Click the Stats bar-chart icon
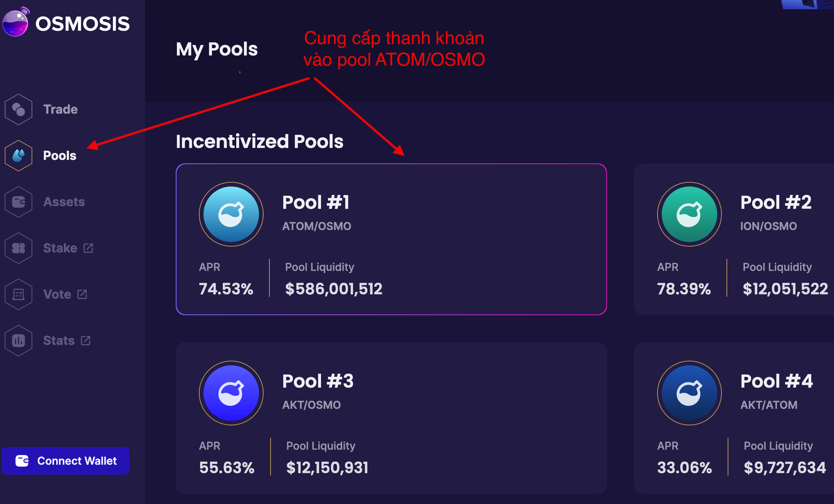Screen dimensions: 834x504 click(18, 341)
